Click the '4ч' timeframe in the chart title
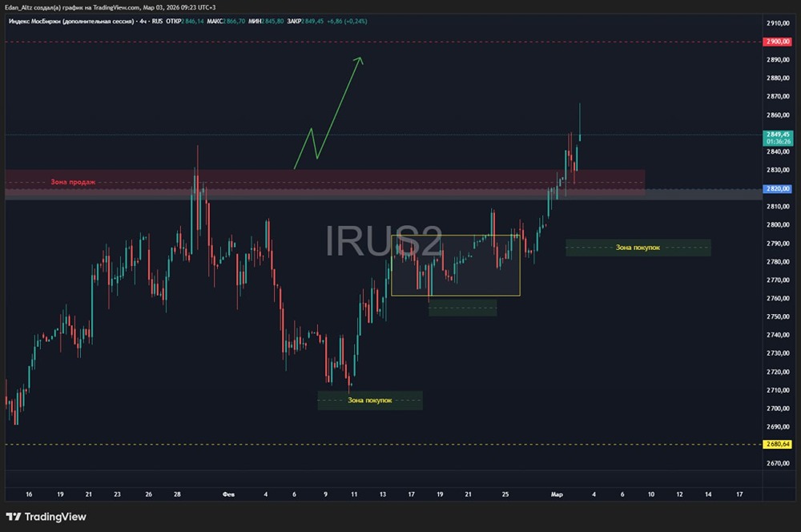 (143, 21)
